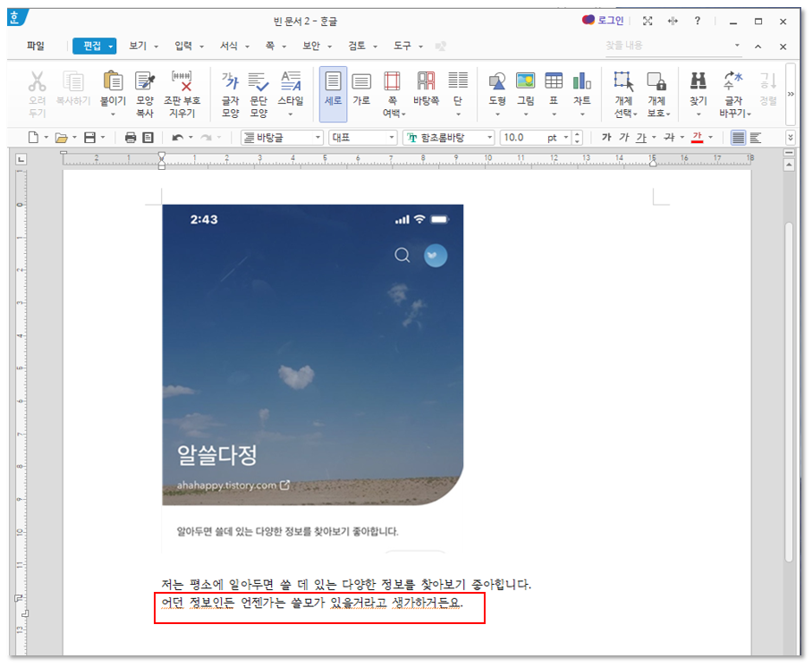Open 쪽 여백 page margins
812x667 pixels.
coord(392,82)
